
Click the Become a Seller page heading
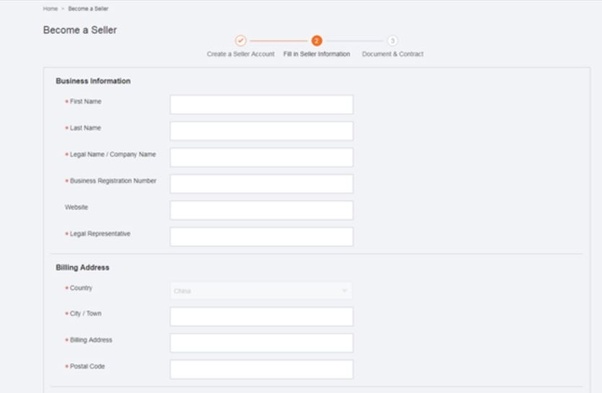point(80,30)
